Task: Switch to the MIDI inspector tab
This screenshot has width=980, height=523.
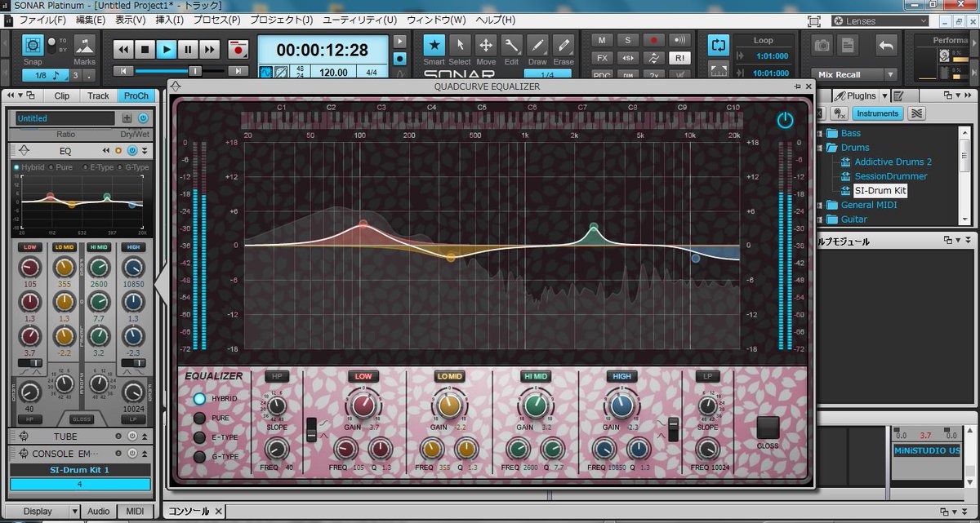Action: tap(135, 512)
